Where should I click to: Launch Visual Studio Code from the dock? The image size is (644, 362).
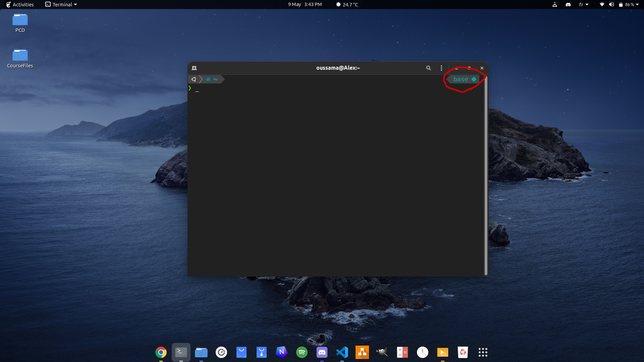[342, 352]
